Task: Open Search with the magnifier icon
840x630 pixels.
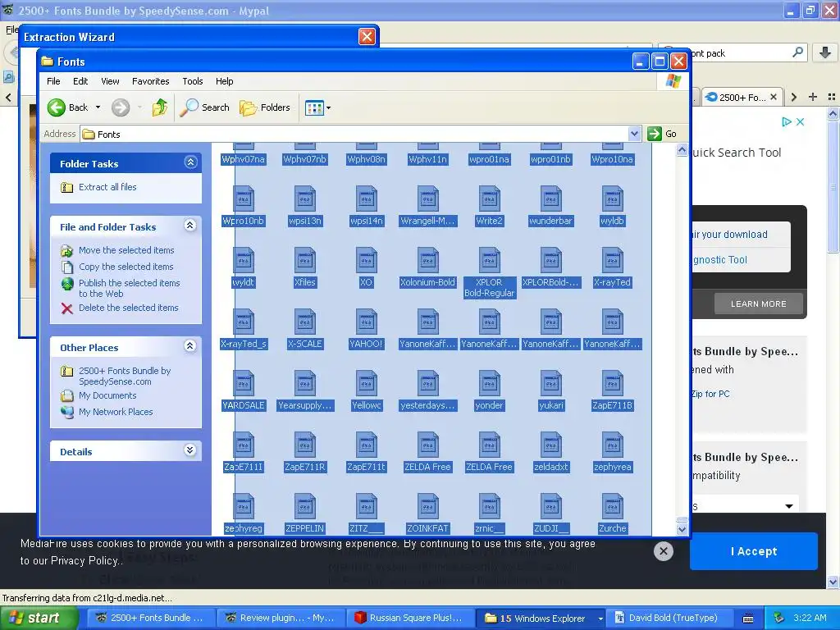Action: tap(204, 107)
